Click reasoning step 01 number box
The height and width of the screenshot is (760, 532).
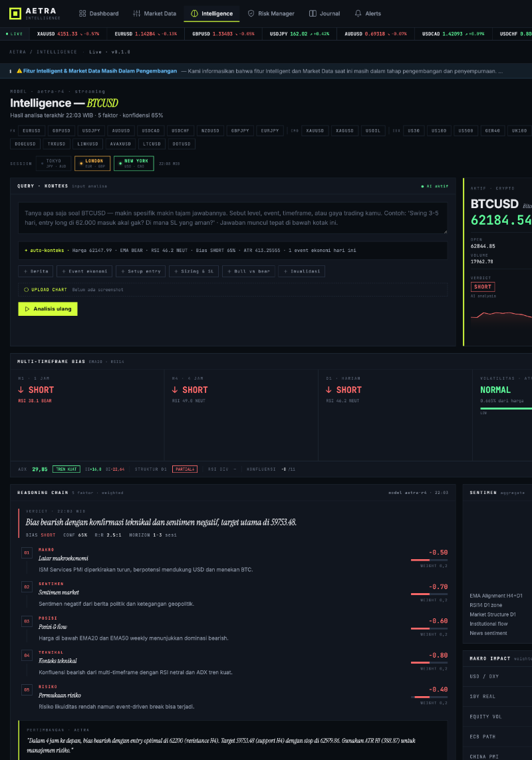tap(27, 553)
